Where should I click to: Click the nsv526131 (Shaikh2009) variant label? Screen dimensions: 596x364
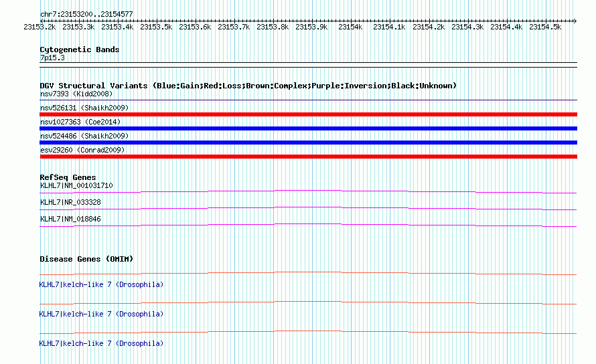click(84, 108)
